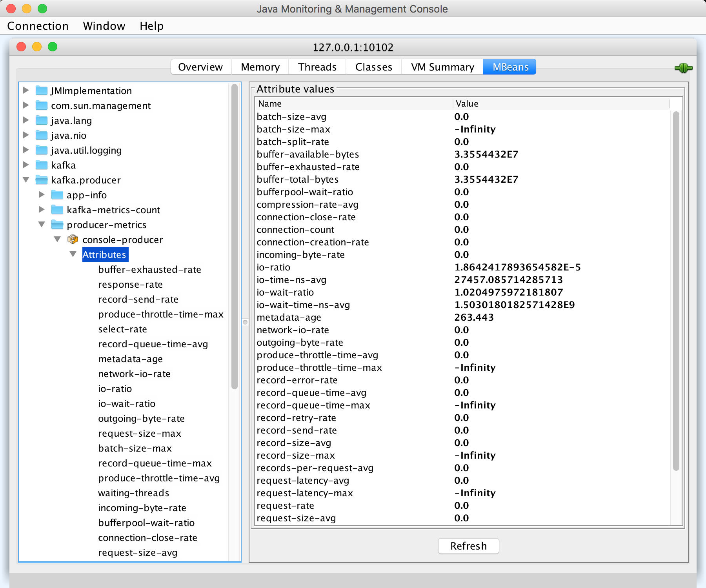Select record-send-rate in the tree
The image size is (706, 588).
coord(138,299)
